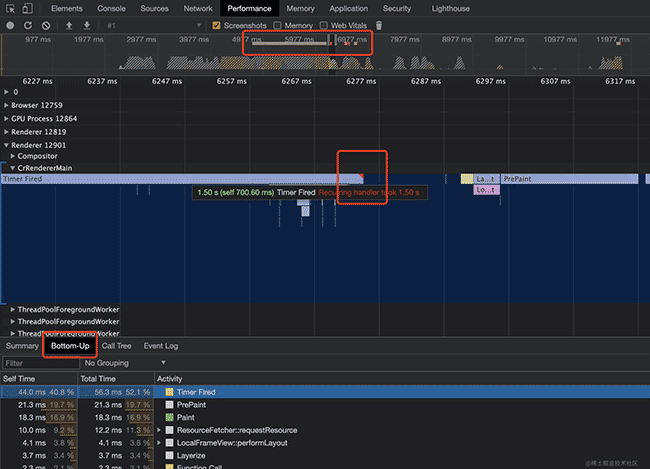Switch to the Summary tab

[22, 346]
